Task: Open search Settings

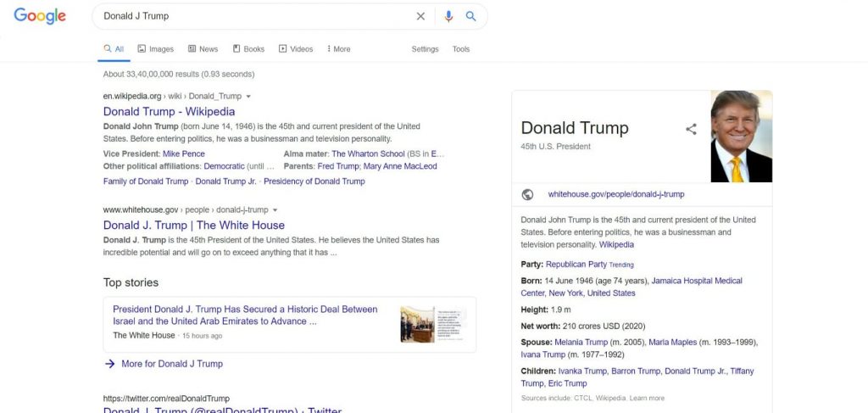Action: [426, 48]
